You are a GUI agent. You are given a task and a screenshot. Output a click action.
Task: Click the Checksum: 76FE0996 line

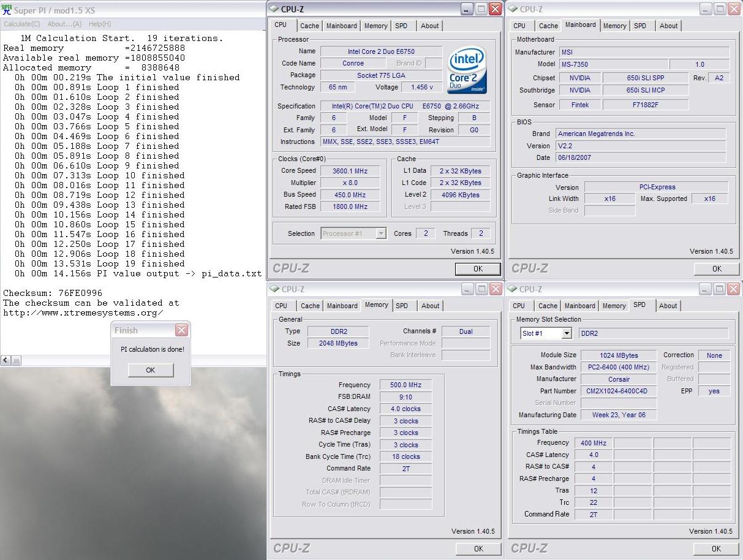(53, 293)
